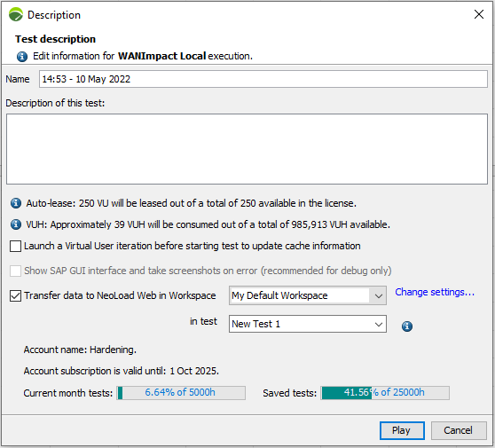Click info icon next to in test dropdown
Screen dimensions: 495x448
(407, 326)
